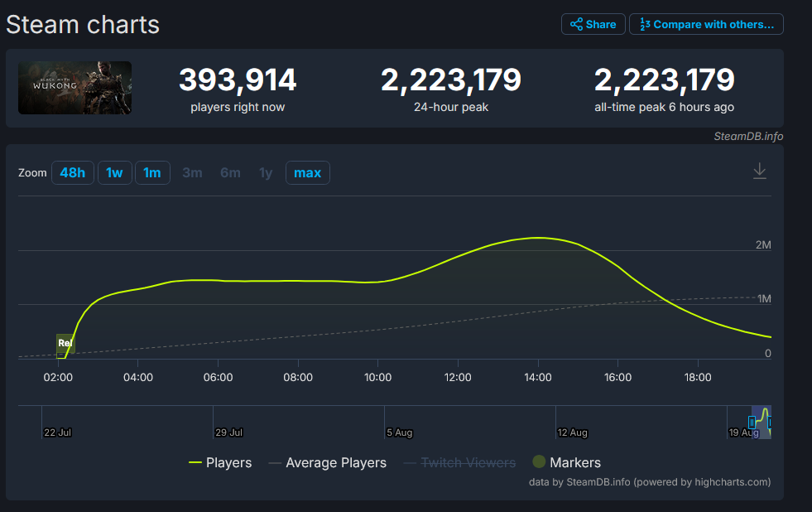
Task: Click the all-time peak 6 hours ago label
Action: coord(665,107)
